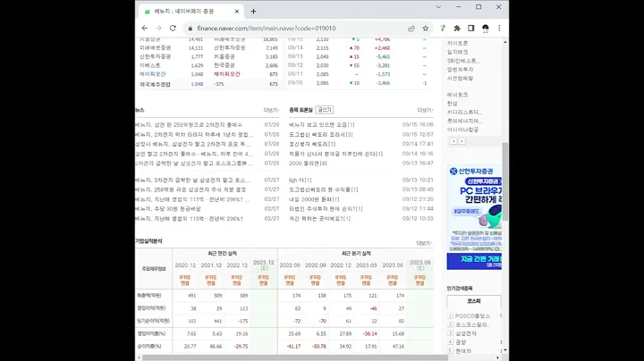Viewport: 644px width, 361px height.
Task: Click 더보기 beside 종목 토론실
Action: [425, 110]
